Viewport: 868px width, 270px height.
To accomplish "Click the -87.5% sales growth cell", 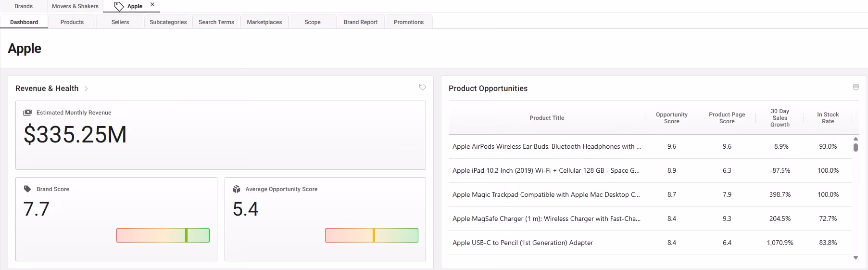I will (x=780, y=170).
